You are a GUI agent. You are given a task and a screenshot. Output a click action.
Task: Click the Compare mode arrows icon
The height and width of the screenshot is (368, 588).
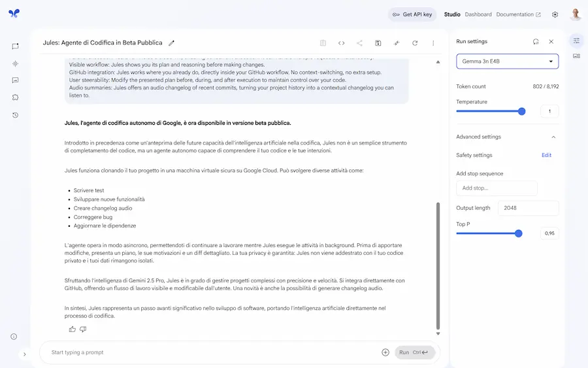click(x=397, y=43)
